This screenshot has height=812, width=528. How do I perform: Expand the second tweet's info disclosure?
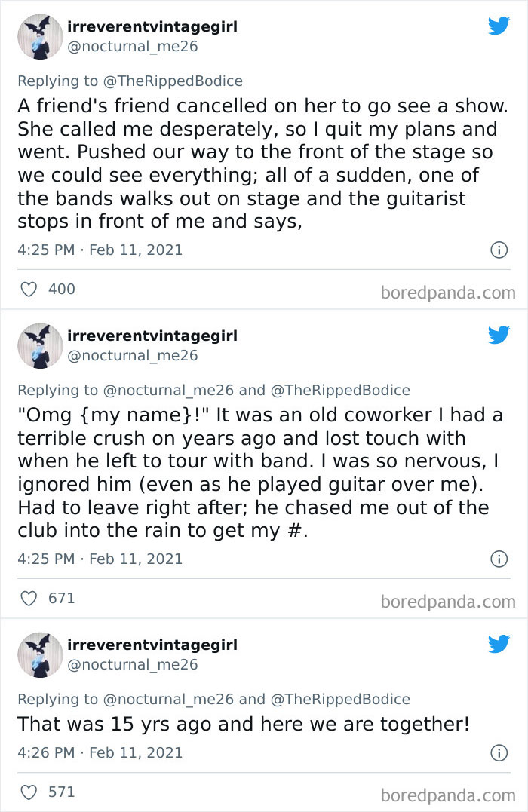click(x=500, y=559)
